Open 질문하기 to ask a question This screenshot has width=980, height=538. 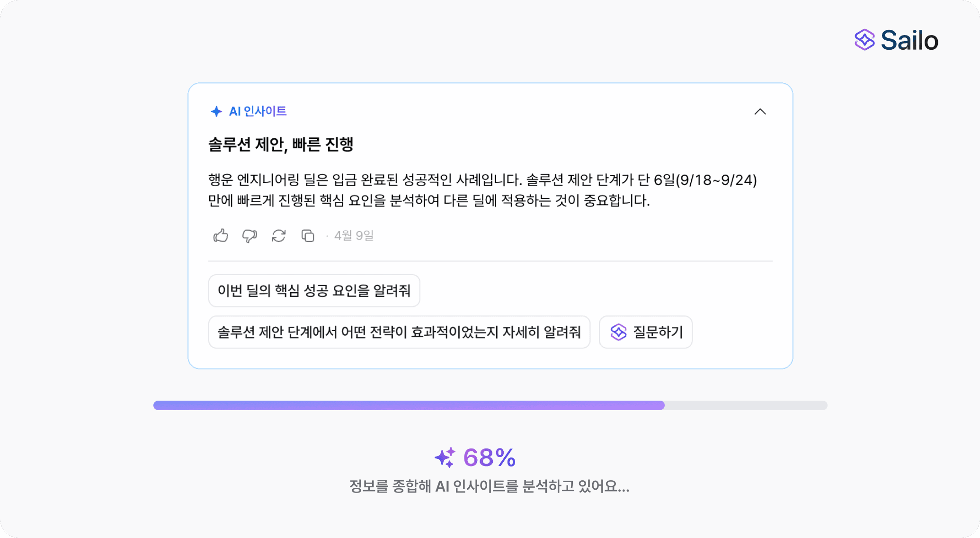point(646,332)
